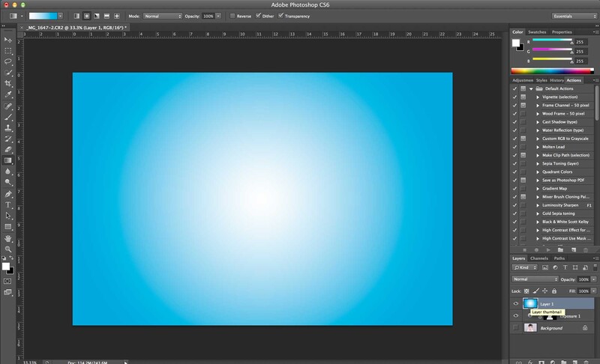Open the Essentials workspace dropdown
The height and width of the screenshot is (364, 600).
pos(574,16)
